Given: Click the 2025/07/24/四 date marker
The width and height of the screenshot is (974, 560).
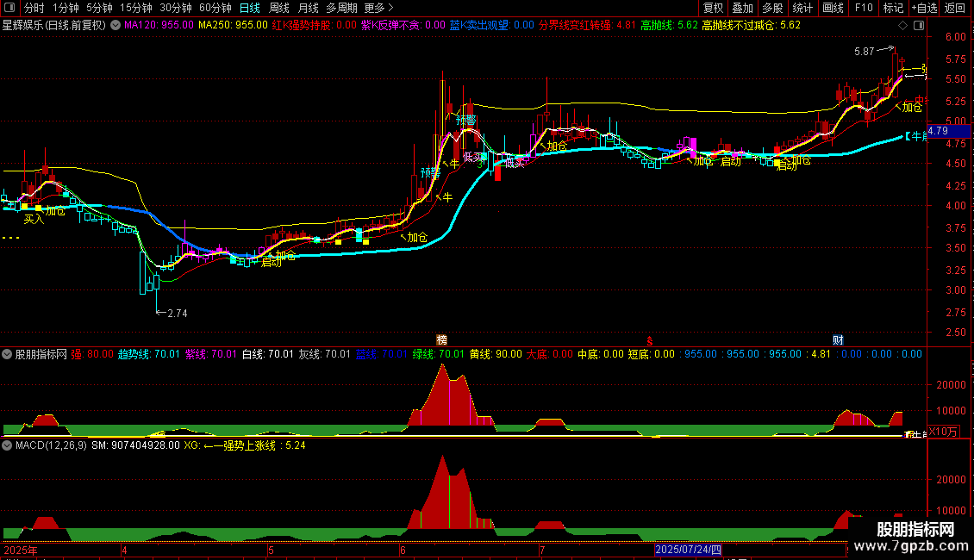Looking at the screenshot, I should [688, 550].
